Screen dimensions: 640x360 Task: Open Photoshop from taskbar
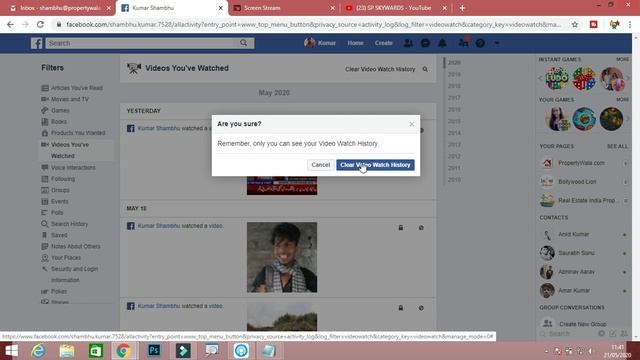pyautogui.click(x=154, y=351)
